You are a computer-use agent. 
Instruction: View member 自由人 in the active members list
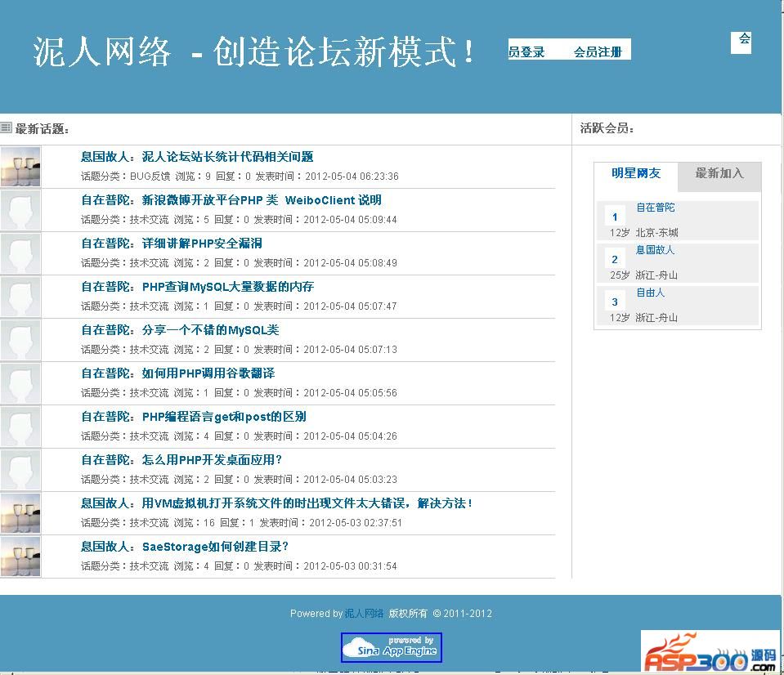click(651, 293)
